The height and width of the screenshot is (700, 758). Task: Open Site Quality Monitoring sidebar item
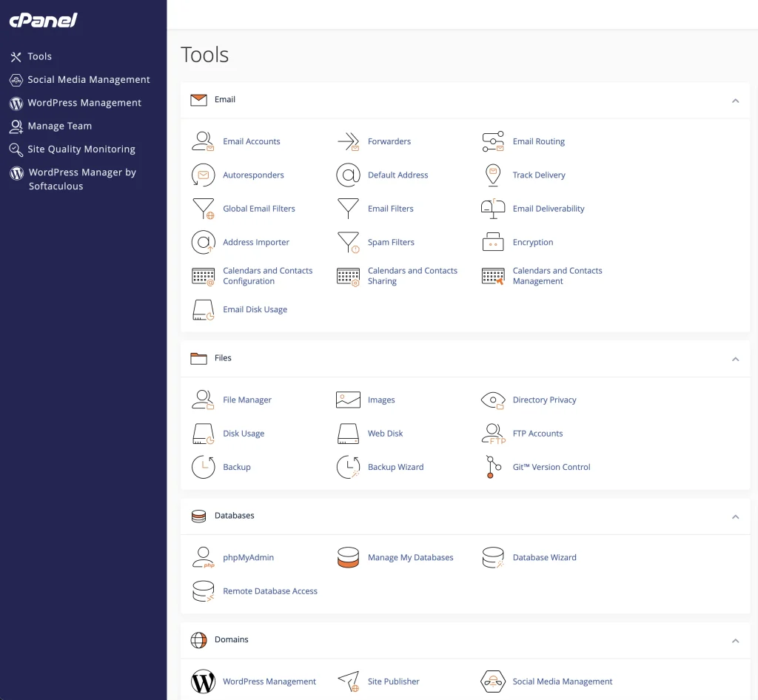81,149
